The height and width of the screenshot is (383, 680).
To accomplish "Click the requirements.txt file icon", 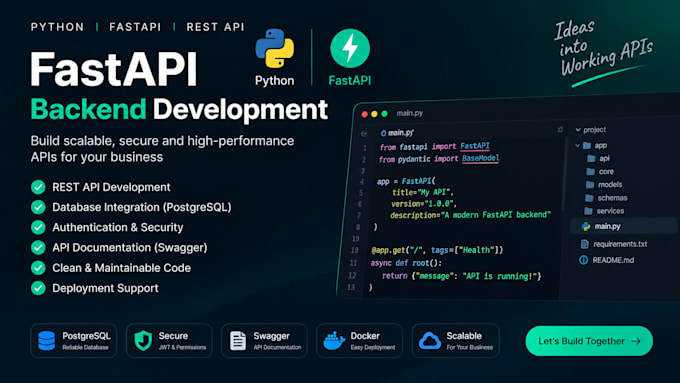I will point(585,244).
